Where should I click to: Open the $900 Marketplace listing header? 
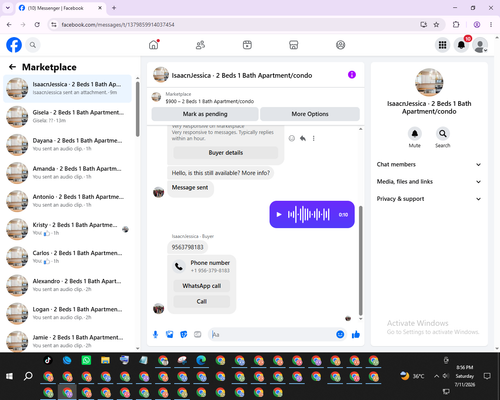[256, 98]
